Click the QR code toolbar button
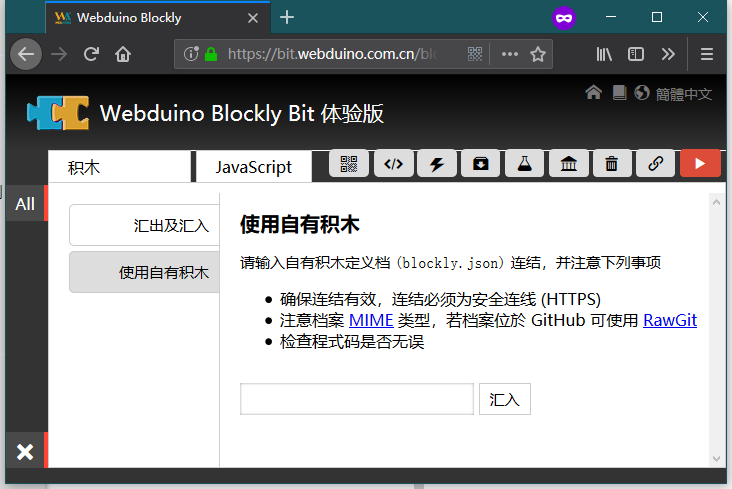This screenshot has width=732, height=489. coord(348,164)
